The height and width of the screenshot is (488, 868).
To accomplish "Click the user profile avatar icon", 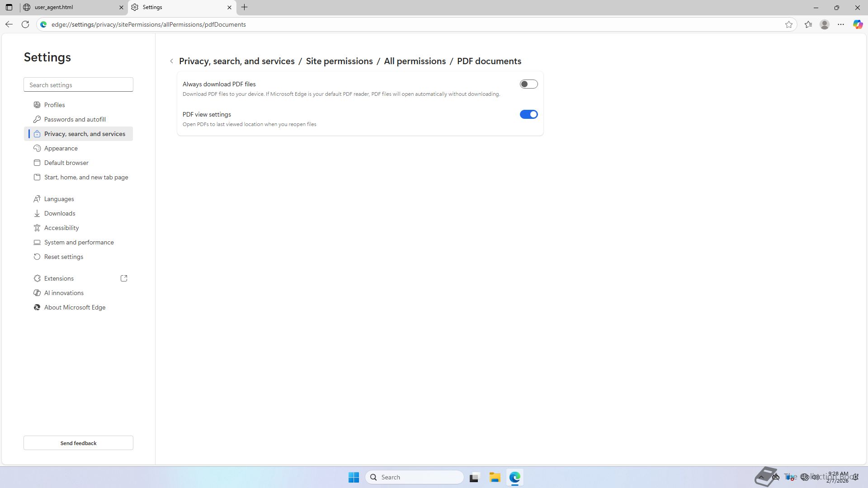I will point(825,24).
